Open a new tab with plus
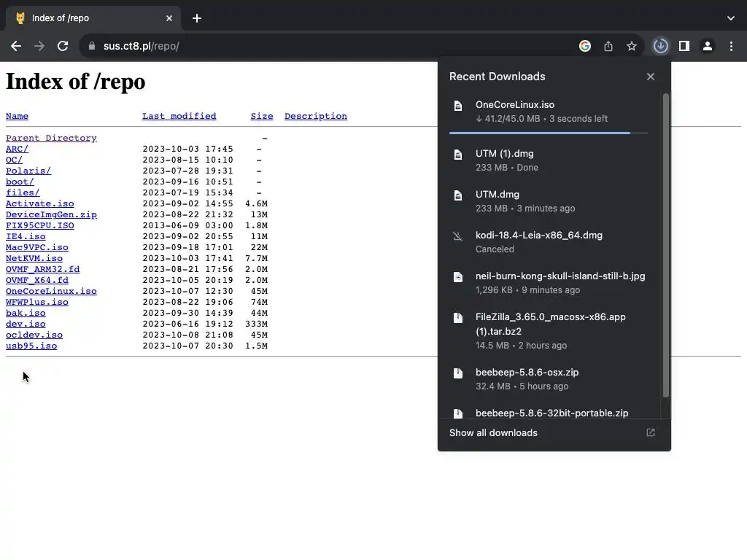The height and width of the screenshot is (560, 747). click(197, 18)
